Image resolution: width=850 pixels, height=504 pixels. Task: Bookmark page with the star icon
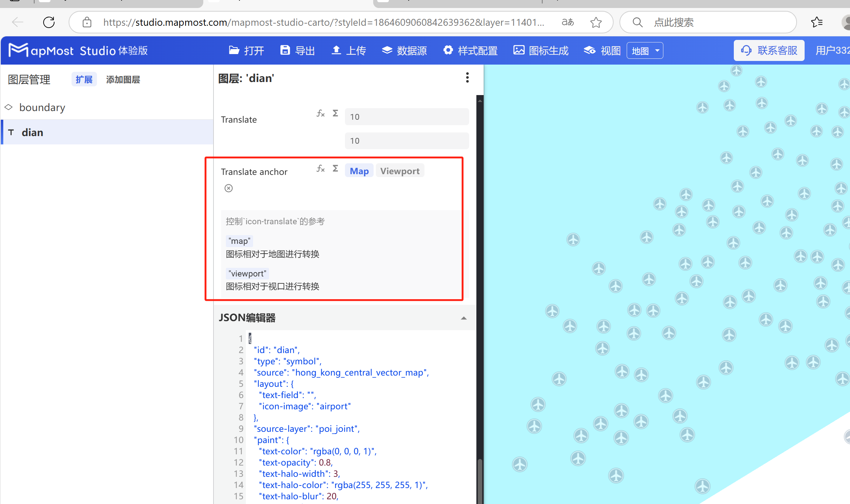(x=596, y=22)
